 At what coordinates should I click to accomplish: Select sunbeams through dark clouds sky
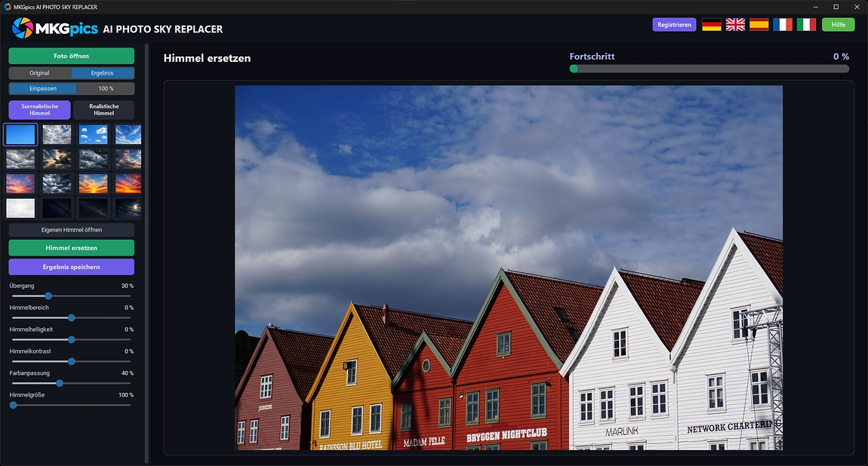57,159
